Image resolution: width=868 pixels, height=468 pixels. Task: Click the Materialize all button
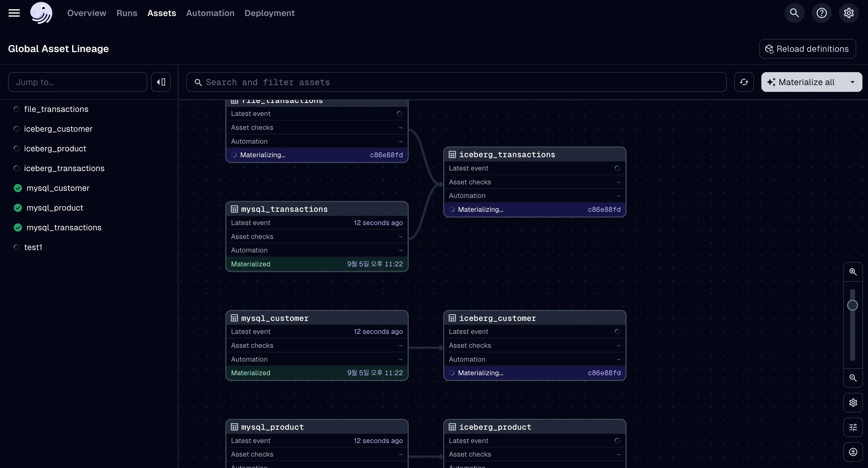pyautogui.click(x=801, y=82)
